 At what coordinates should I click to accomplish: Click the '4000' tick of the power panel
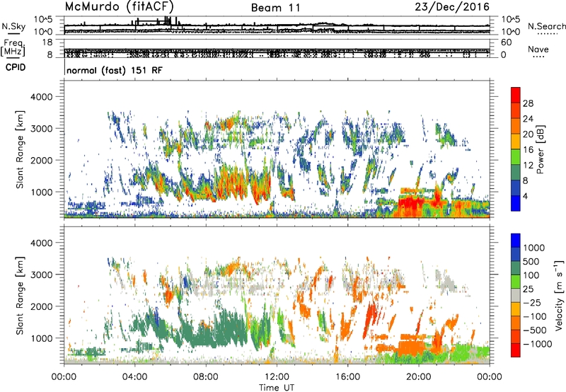point(41,97)
